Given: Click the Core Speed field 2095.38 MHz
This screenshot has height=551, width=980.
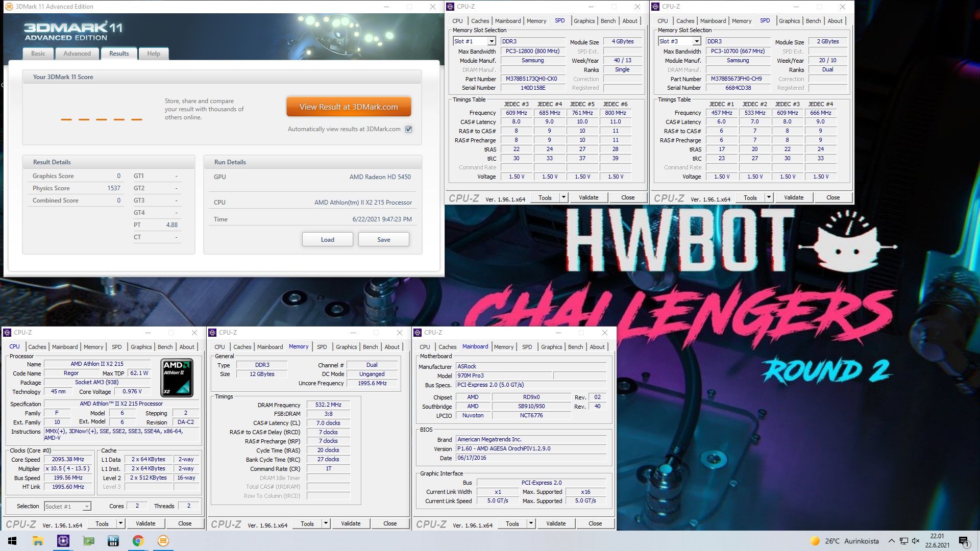Looking at the screenshot, I should point(68,460).
